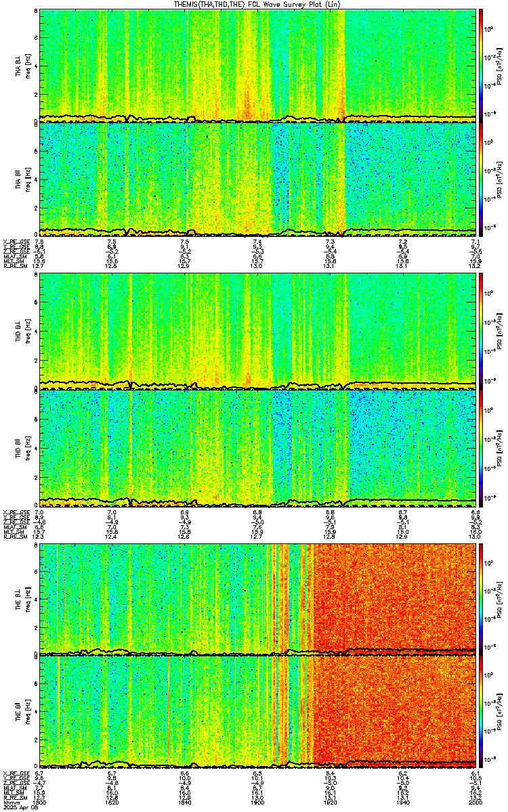The width and height of the screenshot is (508, 812).
Task: Click the 'THA B⊥ freq [Hz]' axis label
Action: pyautogui.click(x=22, y=66)
